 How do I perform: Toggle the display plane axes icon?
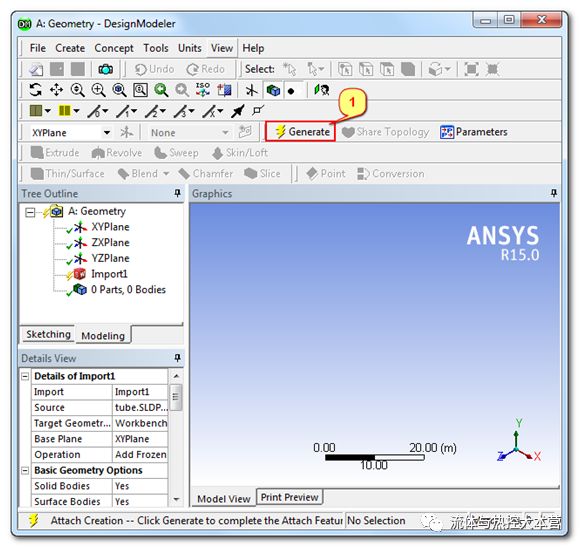pyautogui.click(x=252, y=90)
